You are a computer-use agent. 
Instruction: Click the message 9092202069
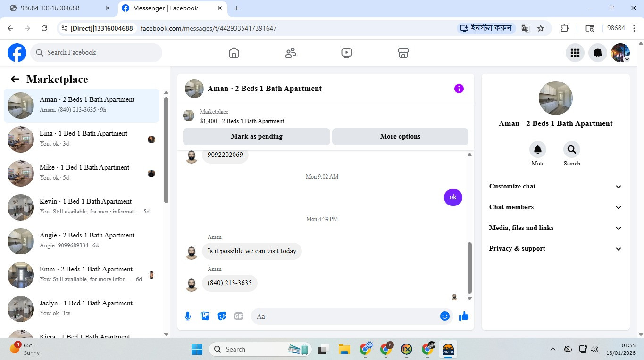tap(225, 155)
